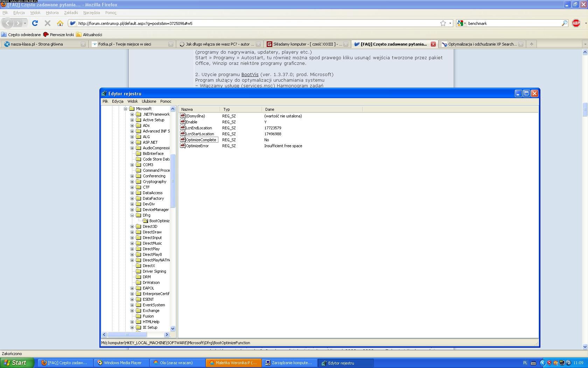Image resolution: width=588 pixels, height=368 pixels.
Task: Select (Domyślna) default value icon
Action: [182, 116]
